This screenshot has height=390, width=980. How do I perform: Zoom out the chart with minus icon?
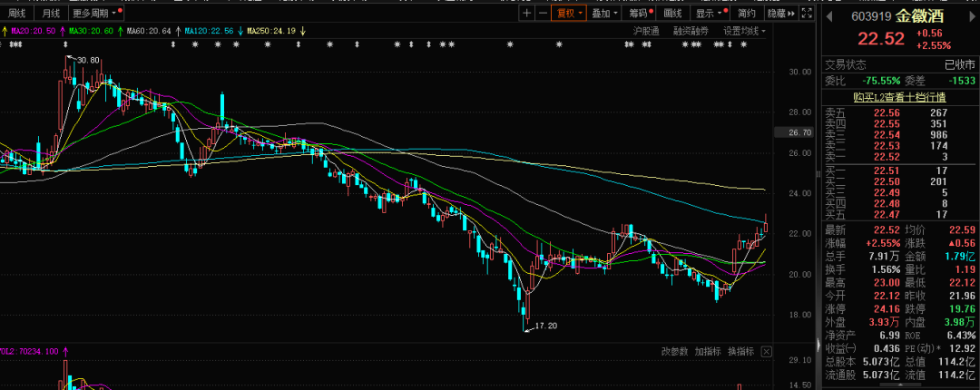pos(543,13)
